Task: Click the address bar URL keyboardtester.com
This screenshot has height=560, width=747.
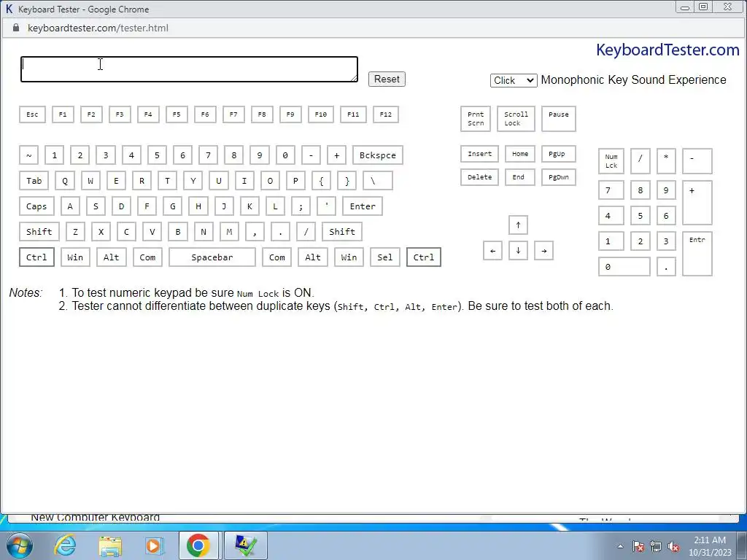Action: [98, 28]
